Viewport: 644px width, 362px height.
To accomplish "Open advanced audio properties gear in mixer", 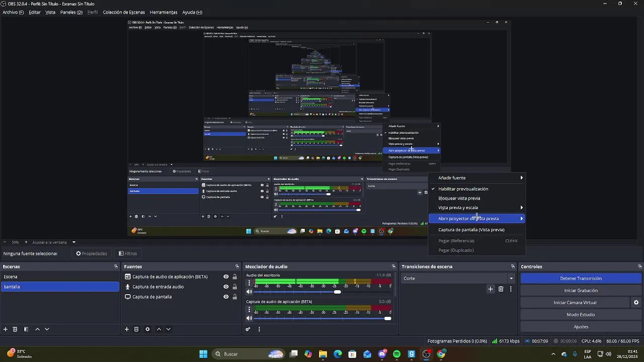I will (x=248, y=329).
